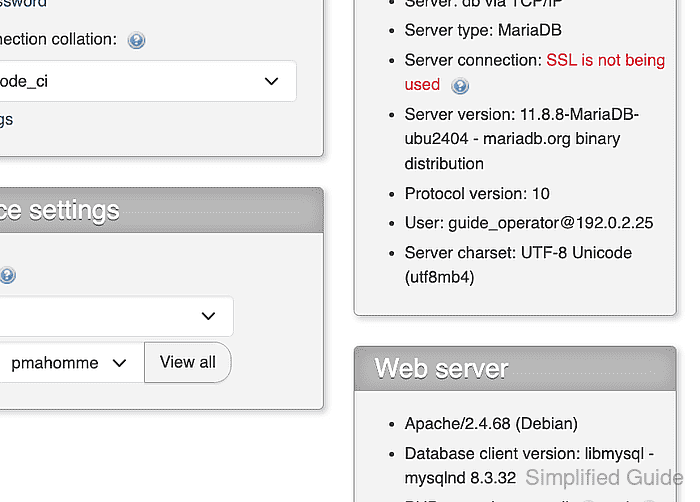
Task: Click the 'ce settings' panel header
Action: coord(161,210)
